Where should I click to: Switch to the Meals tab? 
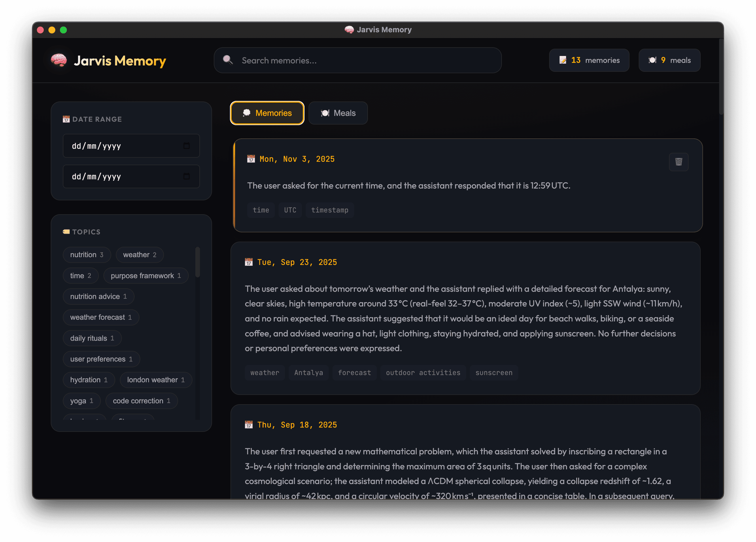point(338,113)
